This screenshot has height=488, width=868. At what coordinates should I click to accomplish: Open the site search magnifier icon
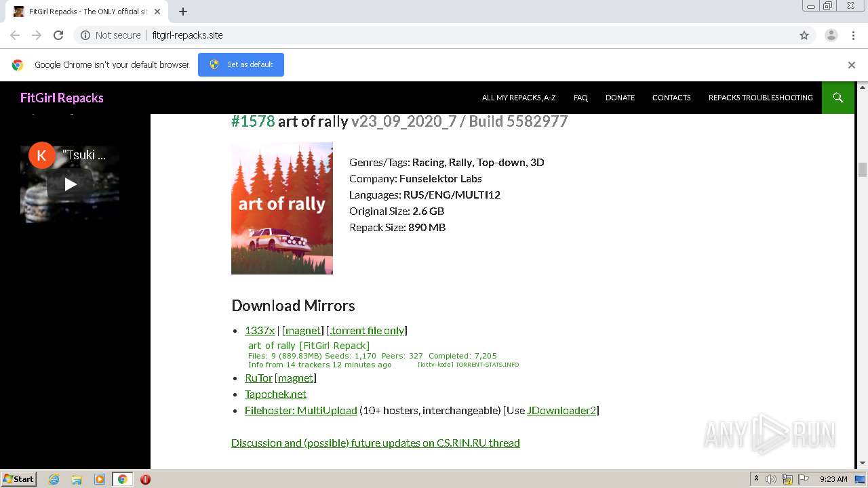point(838,98)
